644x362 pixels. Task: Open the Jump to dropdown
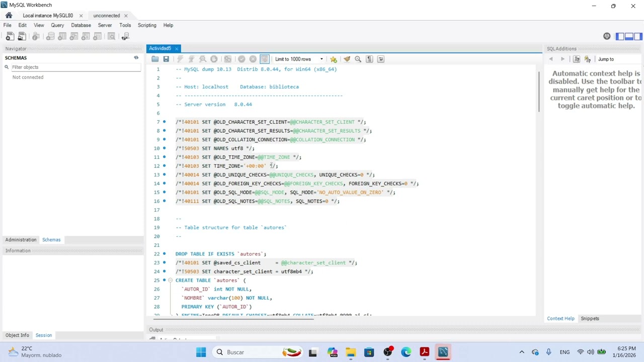[619, 59]
